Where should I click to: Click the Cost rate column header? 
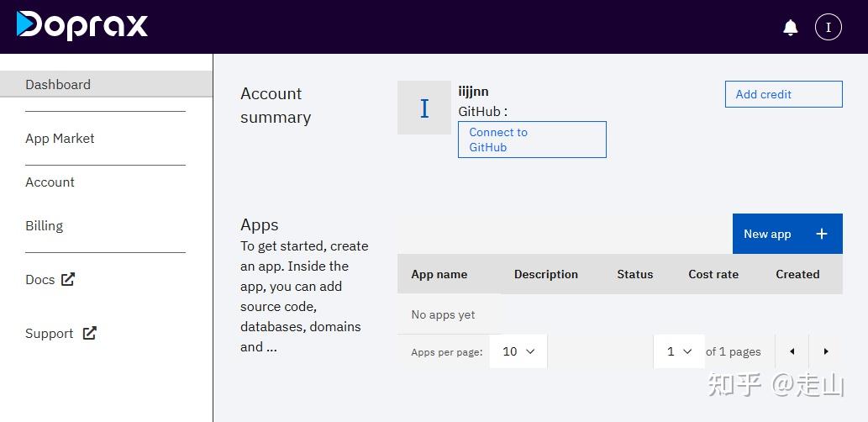click(713, 274)
